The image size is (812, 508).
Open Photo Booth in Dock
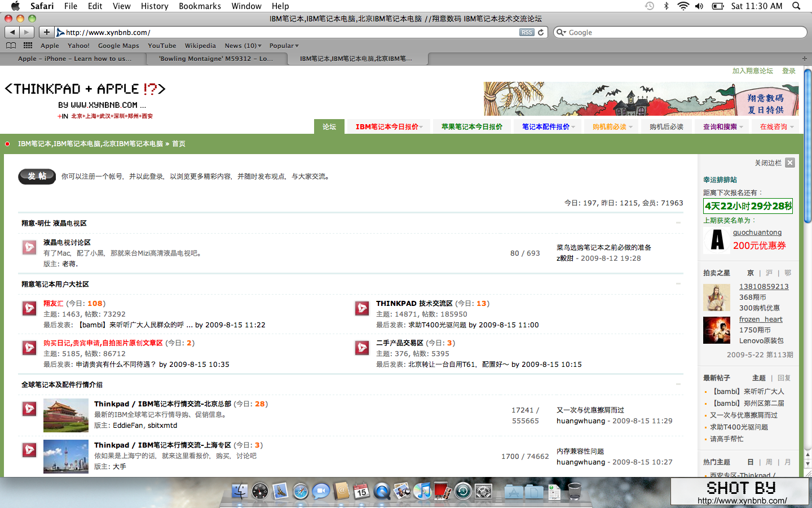click(443, 491)
